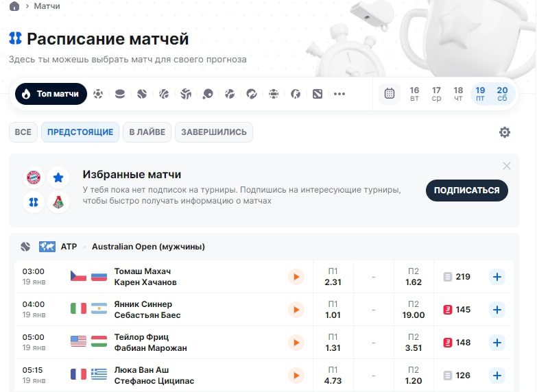The image size is (537, 392).
Task: Open schedule settings gear
Action: (x=505, y=132)
